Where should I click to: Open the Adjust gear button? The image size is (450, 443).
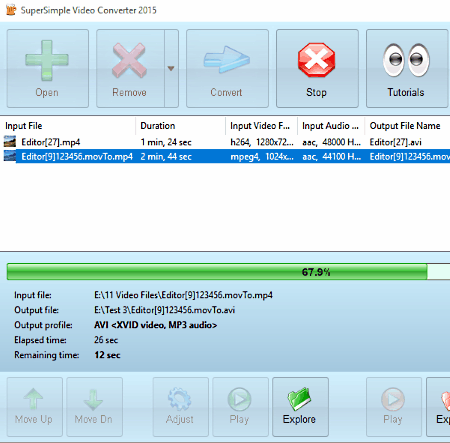181,407
